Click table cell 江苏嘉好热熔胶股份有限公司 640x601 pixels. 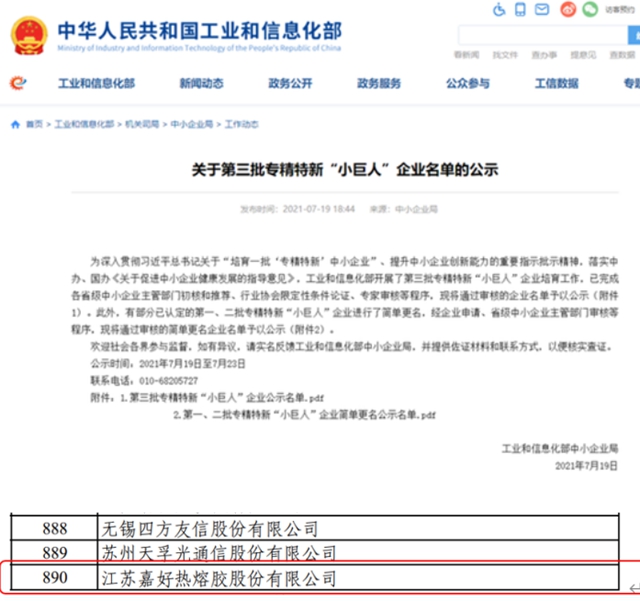[358, 577]
